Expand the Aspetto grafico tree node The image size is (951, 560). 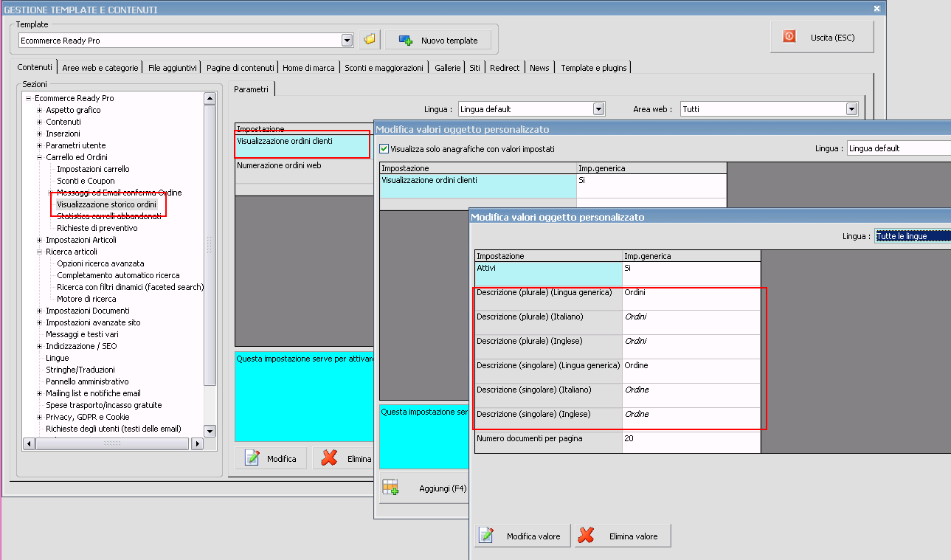[40, 110]
